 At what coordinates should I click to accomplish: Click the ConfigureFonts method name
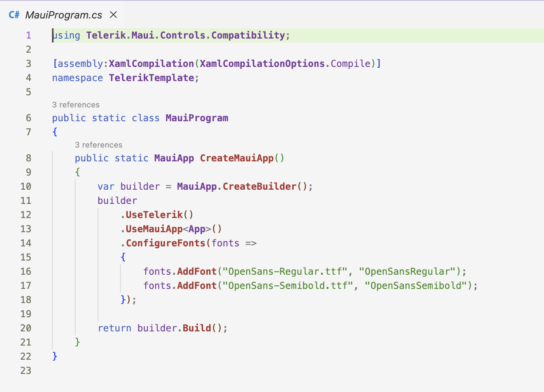165,243
